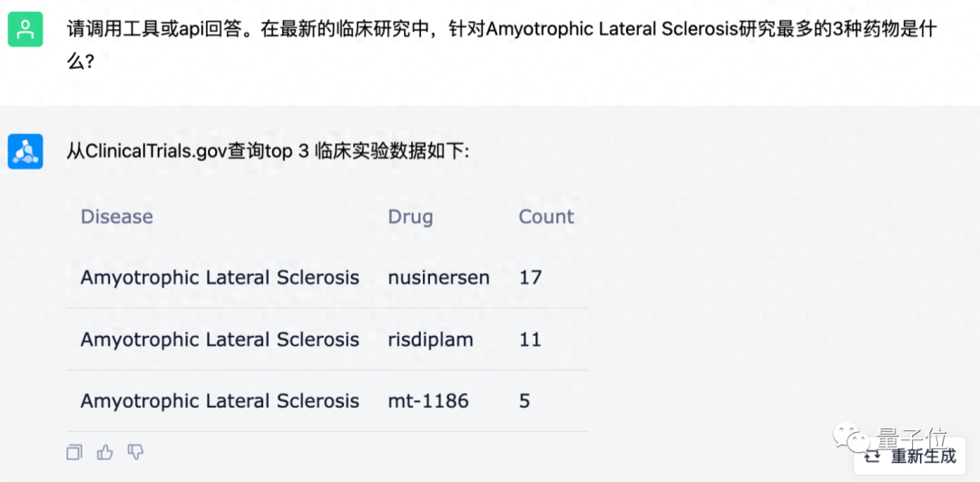Click the green user avatar icon

coord(25,29)
